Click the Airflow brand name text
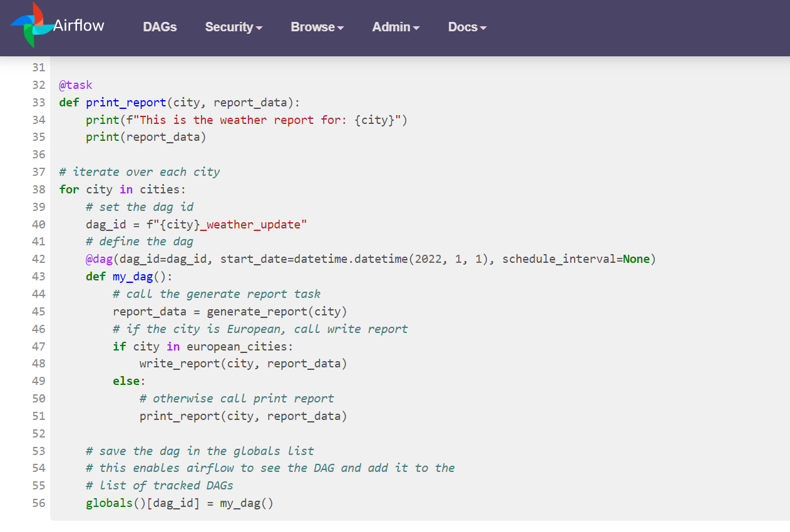 click(79, 26)
